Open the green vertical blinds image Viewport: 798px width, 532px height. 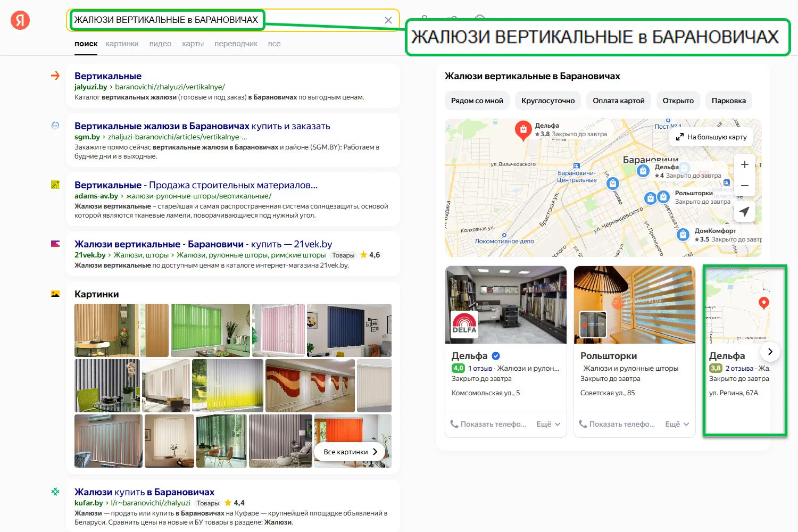point(210,330)
